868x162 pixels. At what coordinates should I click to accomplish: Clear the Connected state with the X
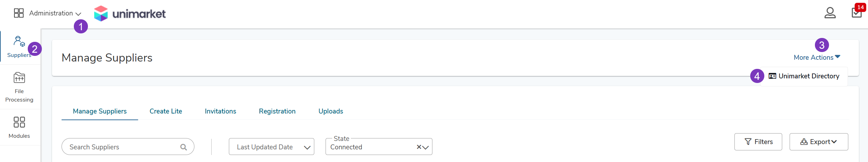pyautogui.click(x=419, y=147)
